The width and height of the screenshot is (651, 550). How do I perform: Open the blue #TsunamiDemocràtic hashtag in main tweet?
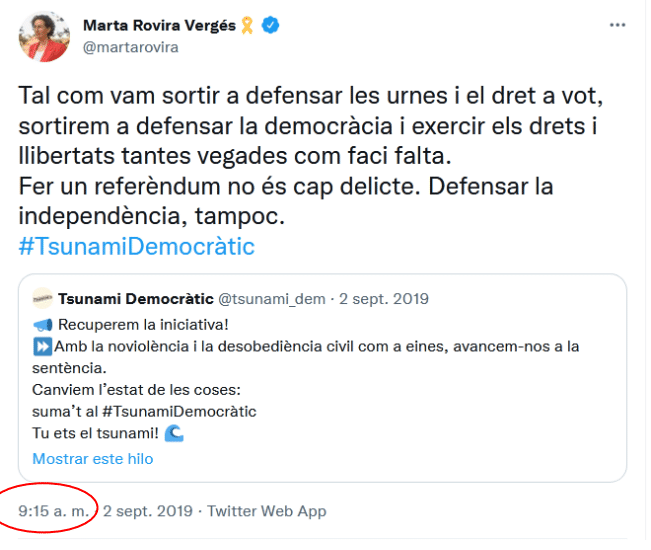pos(137,246)
